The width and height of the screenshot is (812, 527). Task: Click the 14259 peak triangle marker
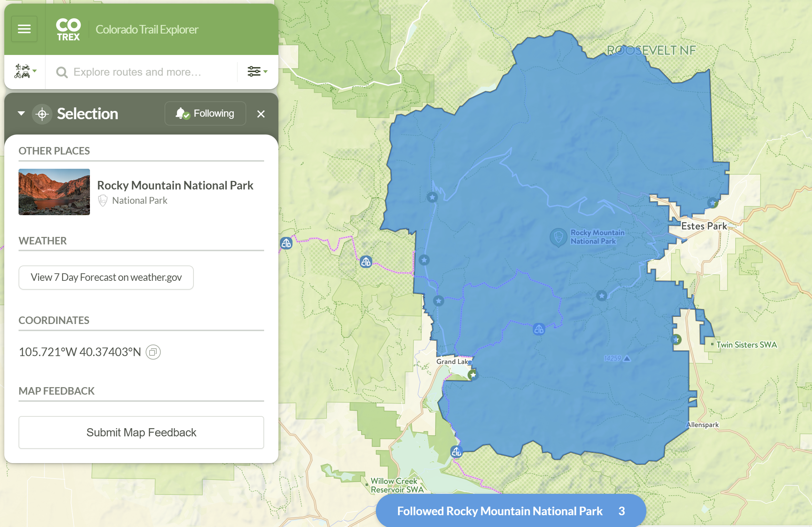pyautogui.click(x=627, y=358)
